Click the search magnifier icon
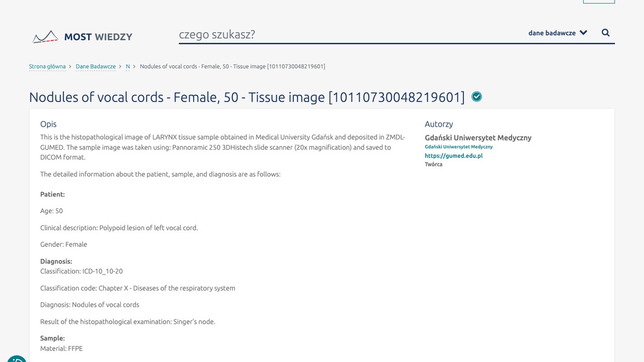 tap(606, 33)
